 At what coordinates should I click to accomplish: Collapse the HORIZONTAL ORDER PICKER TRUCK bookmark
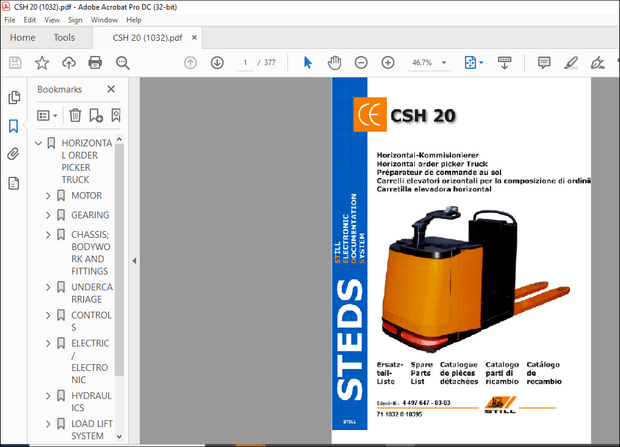point(38,143)
